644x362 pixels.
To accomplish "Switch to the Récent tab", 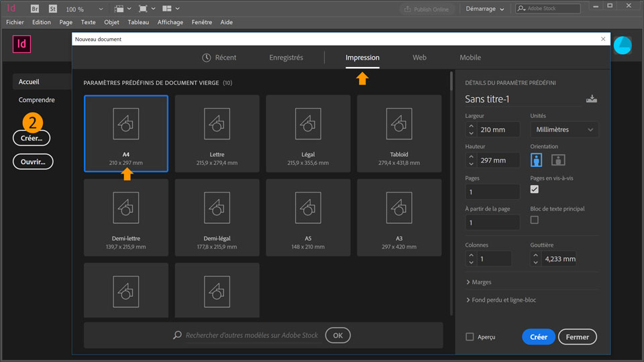I will pos(219,58).
